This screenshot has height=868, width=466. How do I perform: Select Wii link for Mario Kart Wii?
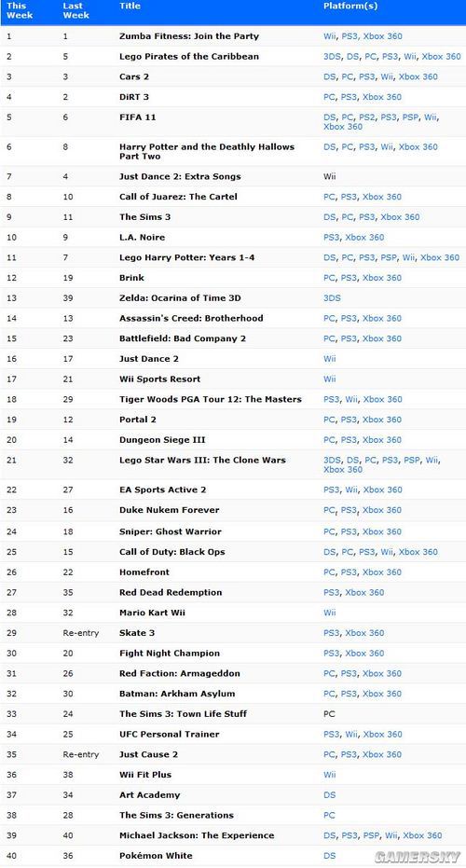tap(329, 613)
